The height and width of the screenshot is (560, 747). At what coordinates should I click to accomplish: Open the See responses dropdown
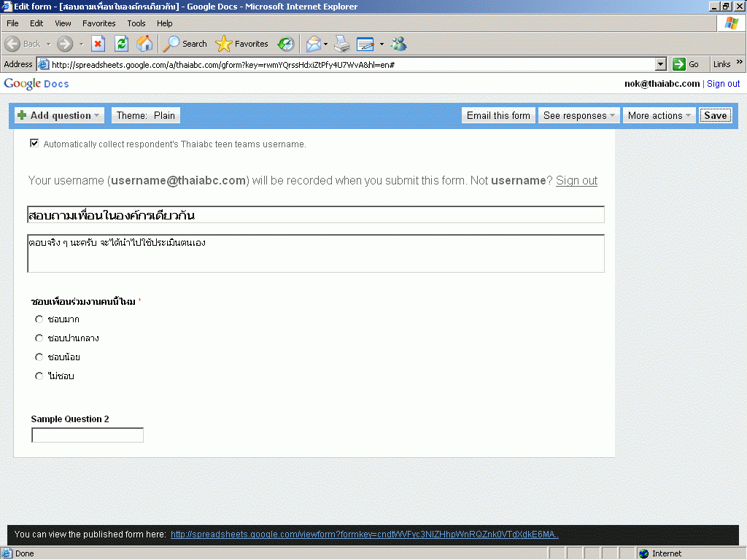coord(579,115)
